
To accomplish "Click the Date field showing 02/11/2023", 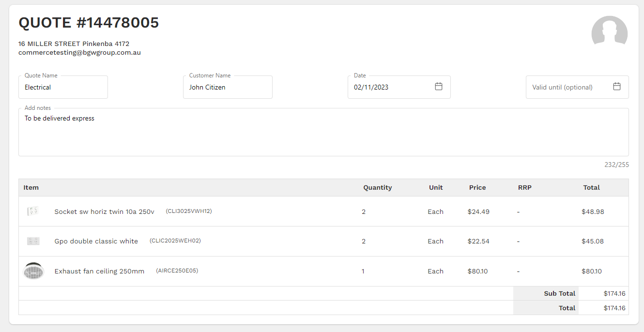I will [387, 88].
